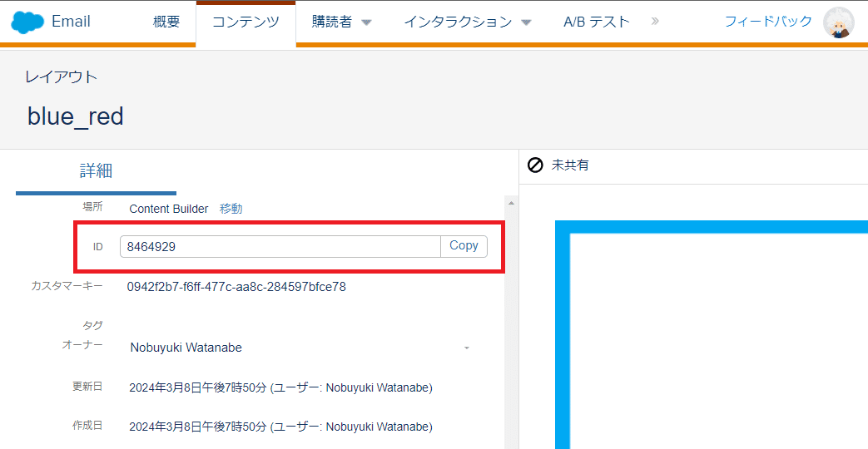Open the 購読者 dropdown menu
The image size is (868, 449).
(x=341, y=22)
